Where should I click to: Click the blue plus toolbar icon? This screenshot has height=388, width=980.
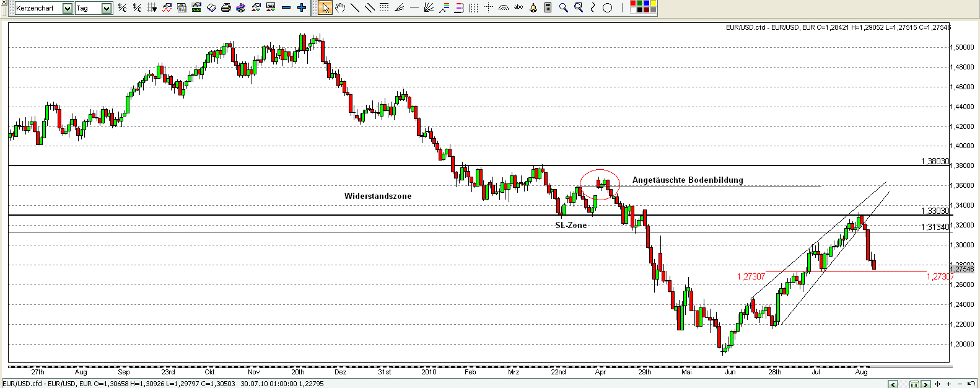(301, 8)
